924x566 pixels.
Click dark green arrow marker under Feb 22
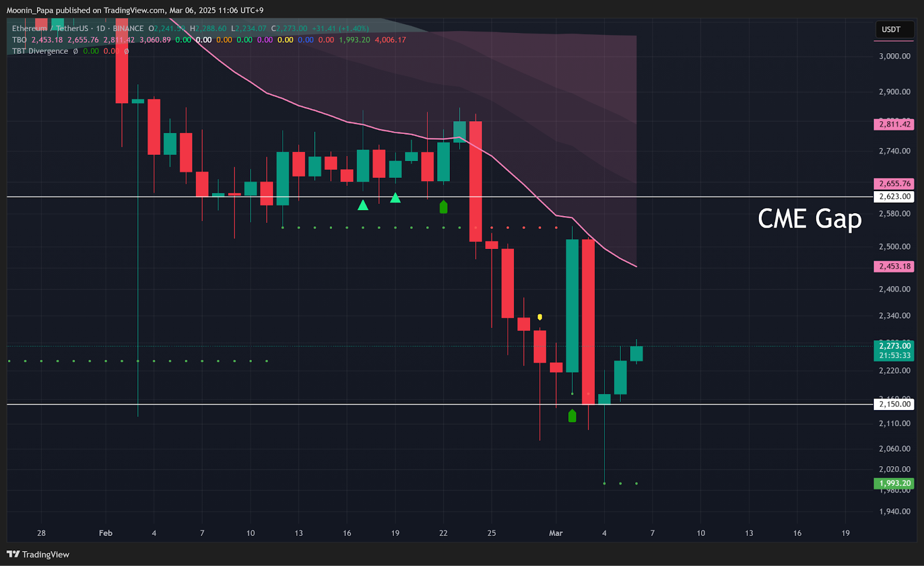point(444,207)
